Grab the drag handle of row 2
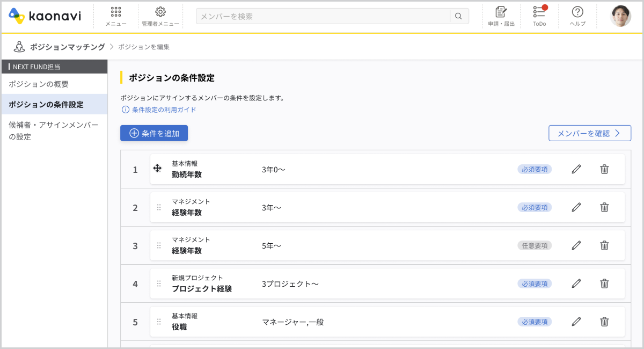644x349 pixels. pyautogui.click(x=159, y=207)
